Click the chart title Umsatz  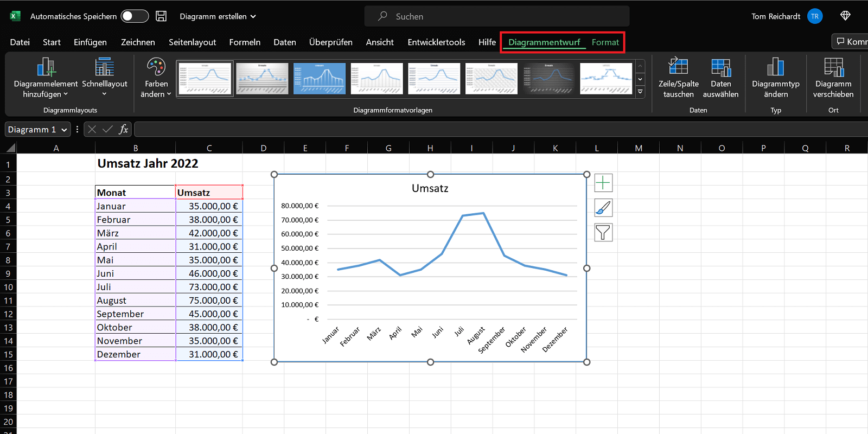point(430,188)
